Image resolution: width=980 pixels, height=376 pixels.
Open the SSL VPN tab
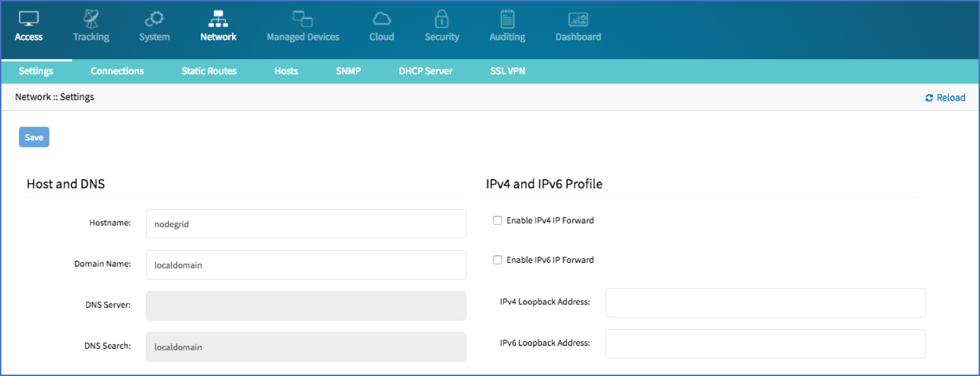508,71
